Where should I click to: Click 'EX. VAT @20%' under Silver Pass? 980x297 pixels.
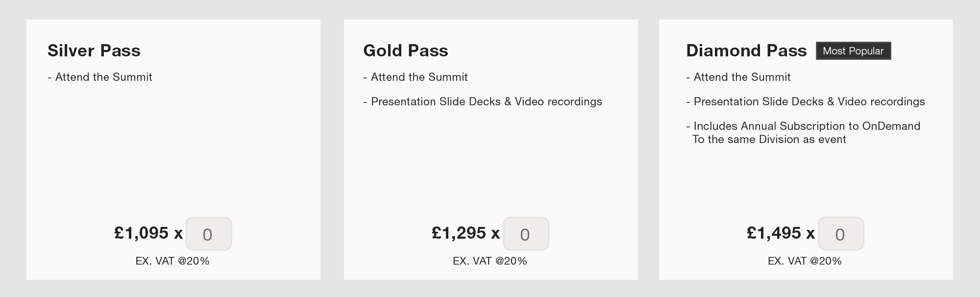point(172,261)
